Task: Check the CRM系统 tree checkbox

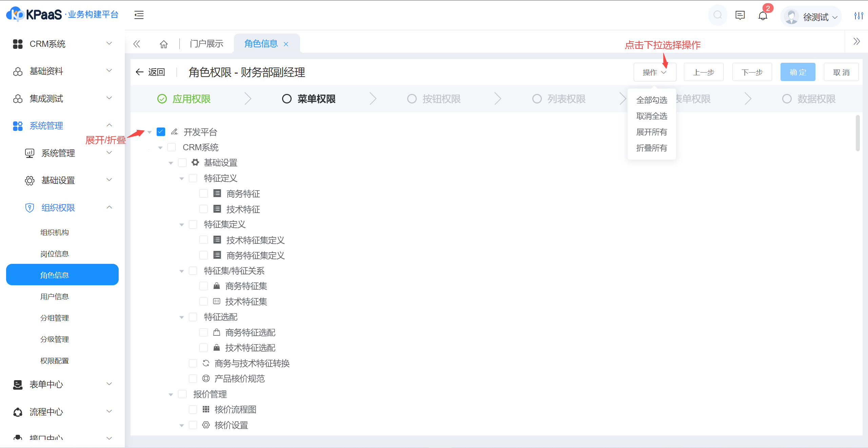Action: click(x=172, y=147)
